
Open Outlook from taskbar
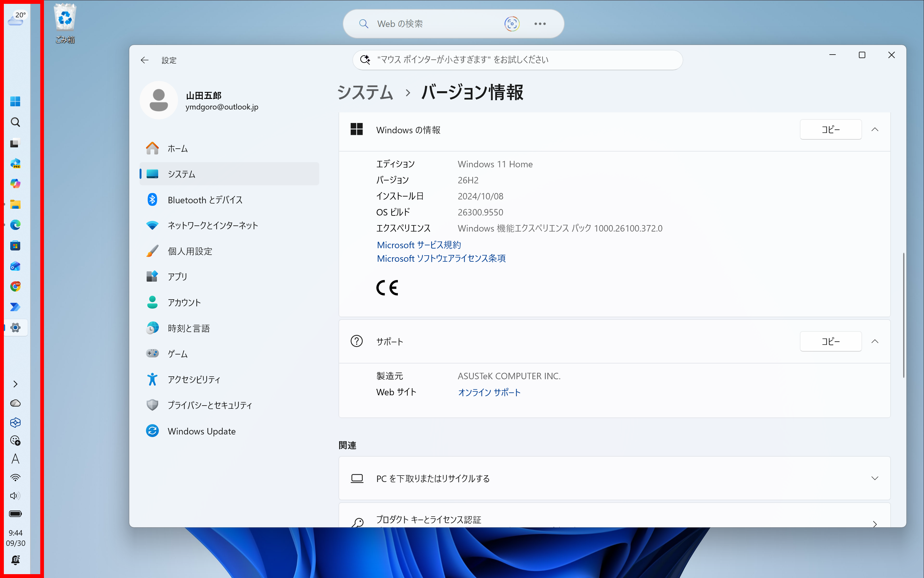tap(15, 266)
